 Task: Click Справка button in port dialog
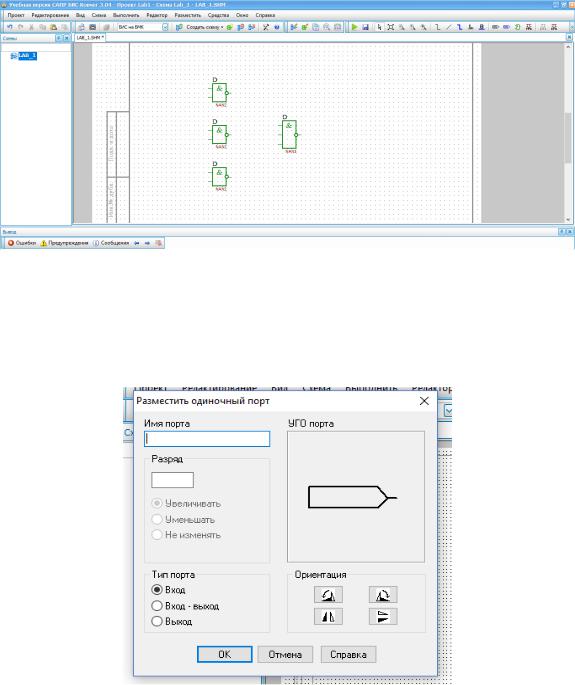coord(348,654)
